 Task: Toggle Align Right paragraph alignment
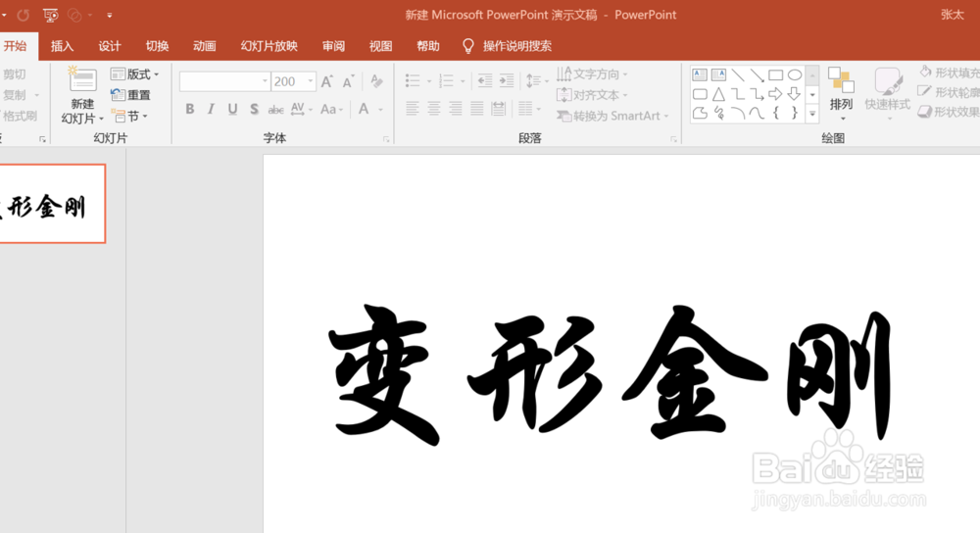click(455, 109)
